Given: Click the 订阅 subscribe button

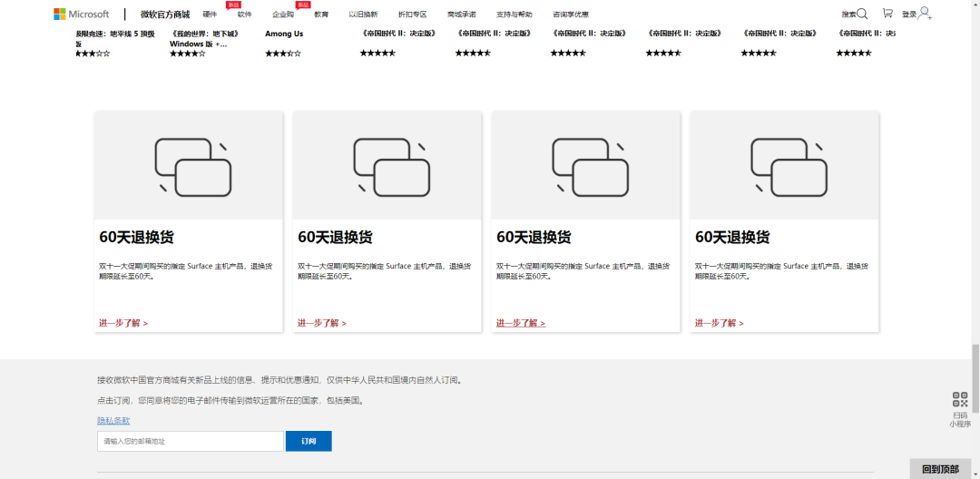Looking at the screenshot, I should coord(309,441).
